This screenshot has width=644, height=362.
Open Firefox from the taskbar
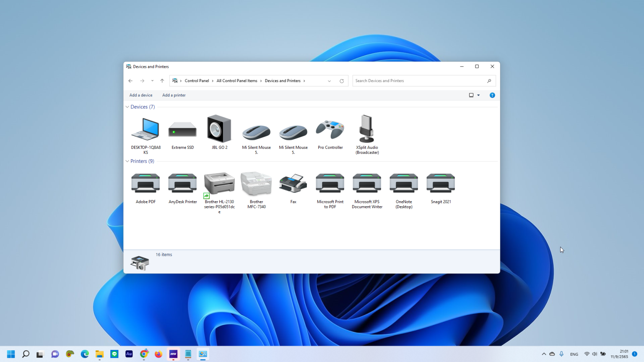pyautogui.click(x=158, y=354)
